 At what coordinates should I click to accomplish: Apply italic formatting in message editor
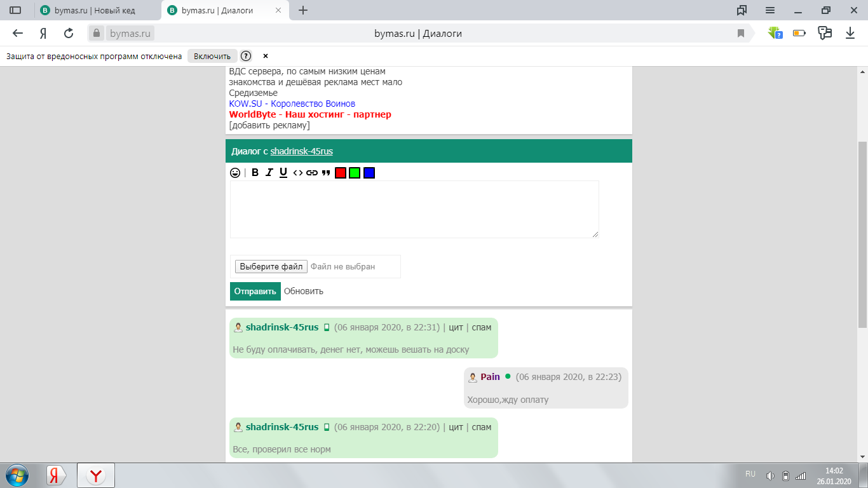[269, 172]
